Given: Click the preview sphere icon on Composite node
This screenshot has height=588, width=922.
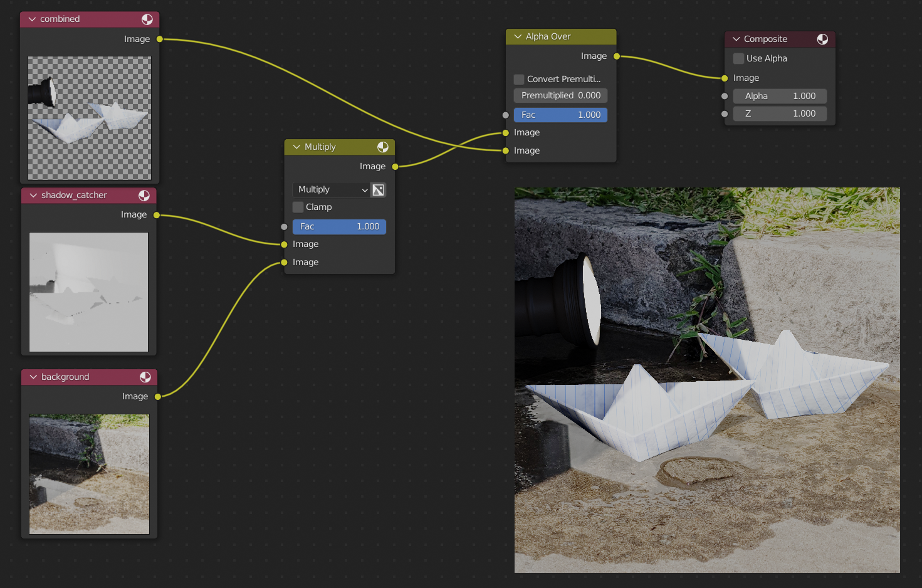Looking at the screenshot, I should click(x=822, y=39).
